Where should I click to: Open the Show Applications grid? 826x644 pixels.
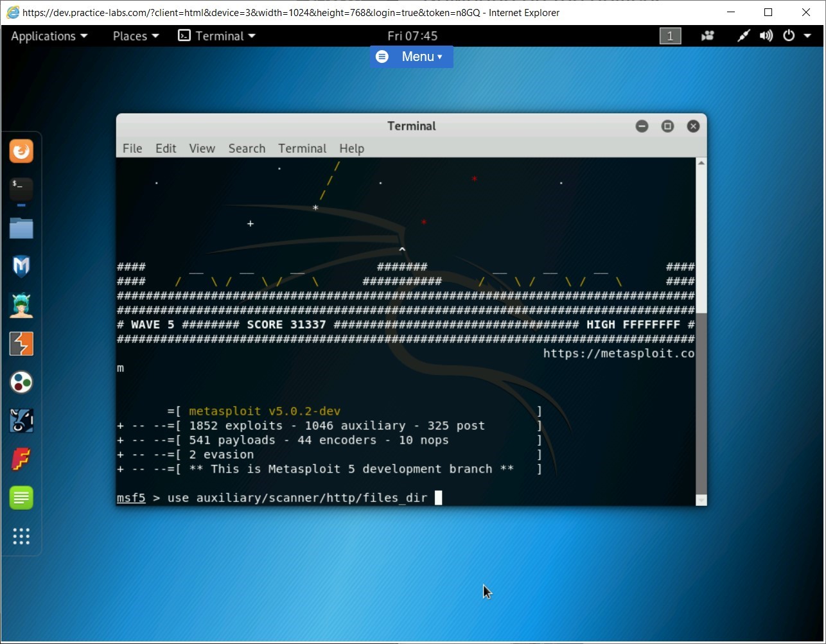[21, 536]
